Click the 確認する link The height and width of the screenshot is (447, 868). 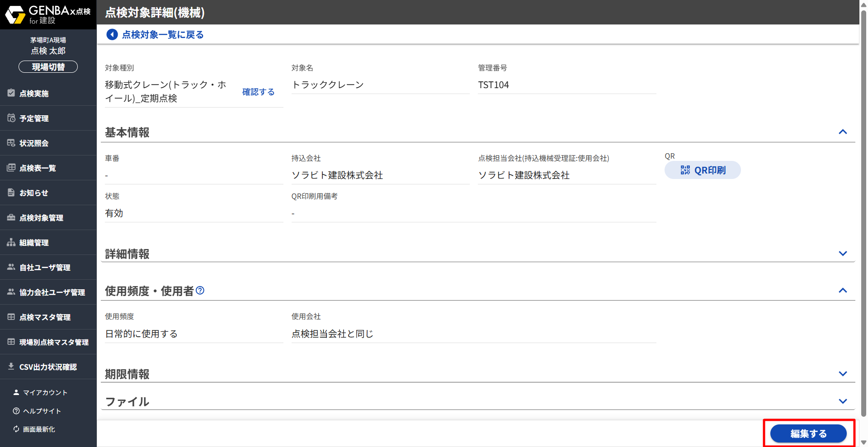(258, 92)
